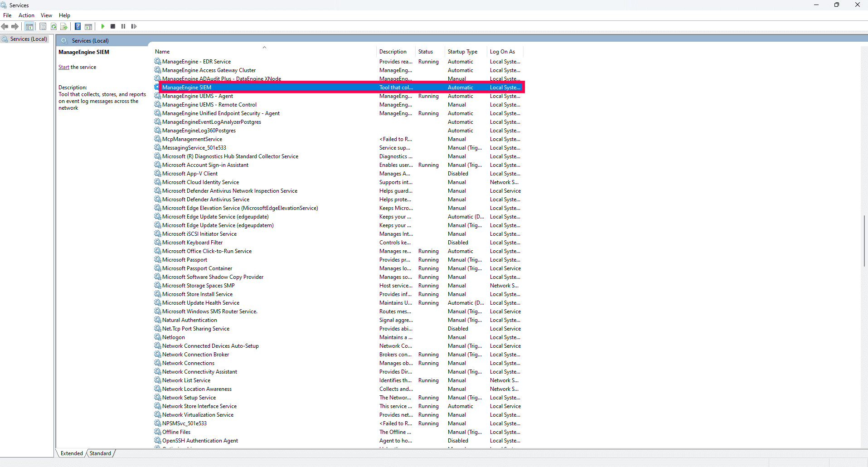Open the File menu
Image resolution: width=868 pixels, height=467 pixels.
coord(7,15)
